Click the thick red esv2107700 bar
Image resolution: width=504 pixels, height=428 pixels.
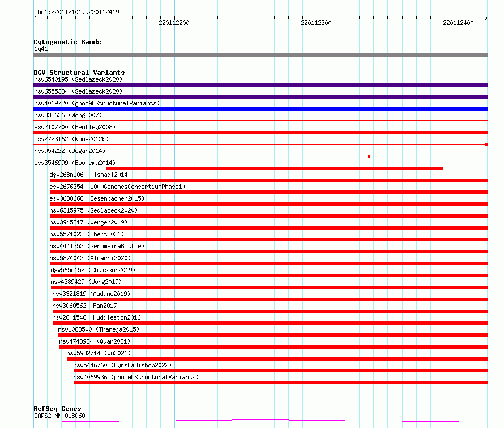click(x=260, y=133)
